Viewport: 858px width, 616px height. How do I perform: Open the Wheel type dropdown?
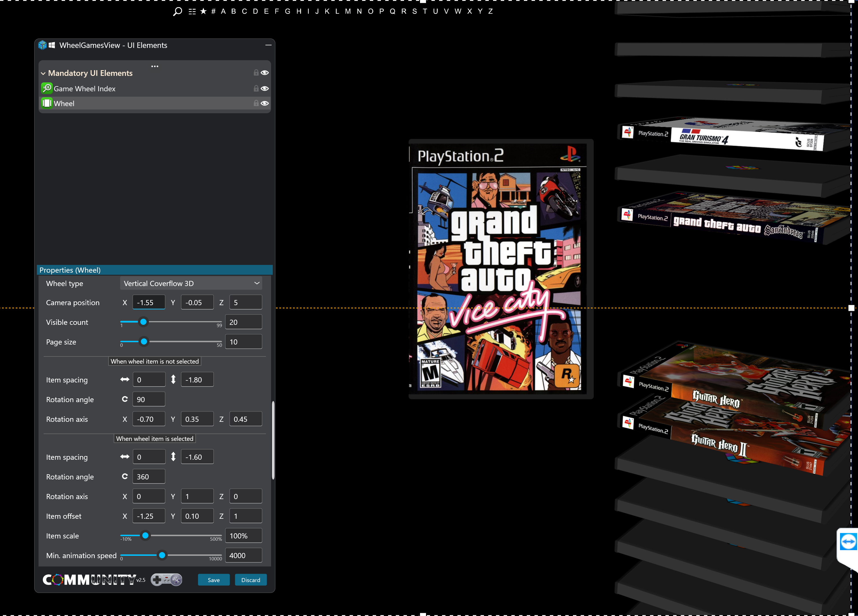point(191,283)
